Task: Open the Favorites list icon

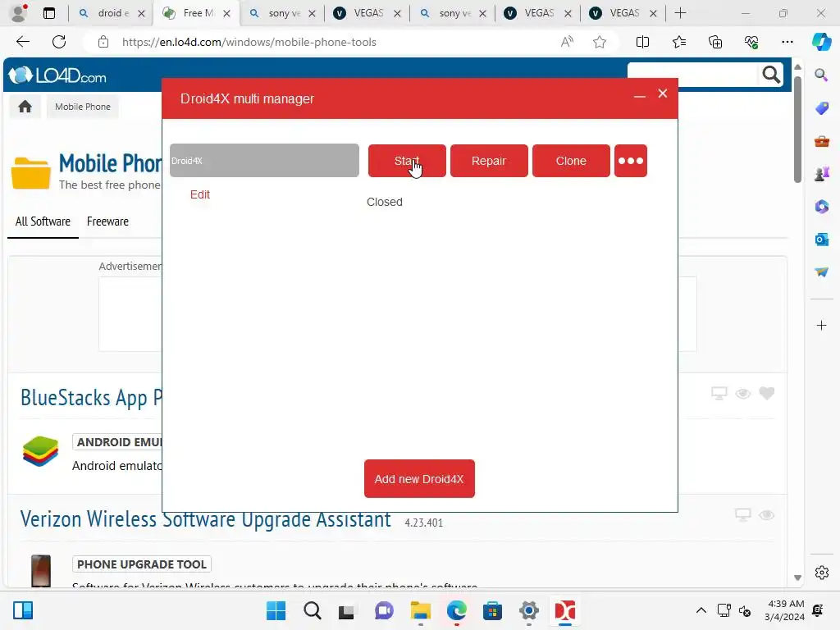Action: pos(678,42)
